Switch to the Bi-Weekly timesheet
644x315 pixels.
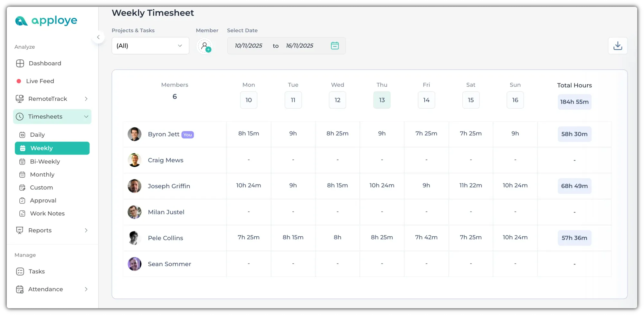pyautogui.click(x=45, y=162)
